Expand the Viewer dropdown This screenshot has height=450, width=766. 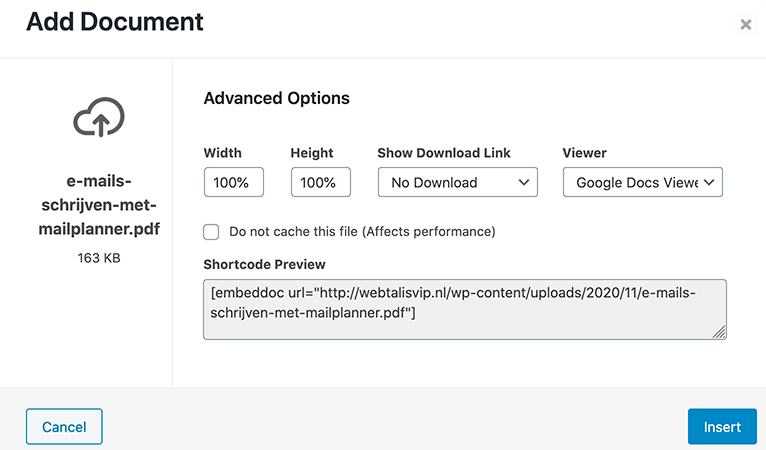642,182
